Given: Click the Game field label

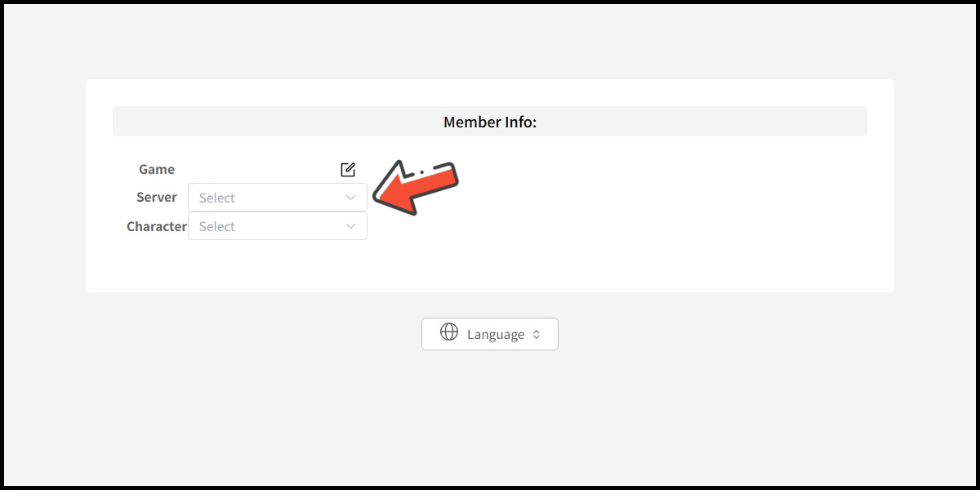Looking at the screenshot, I should pyautogui.click(x=157, y=170).
